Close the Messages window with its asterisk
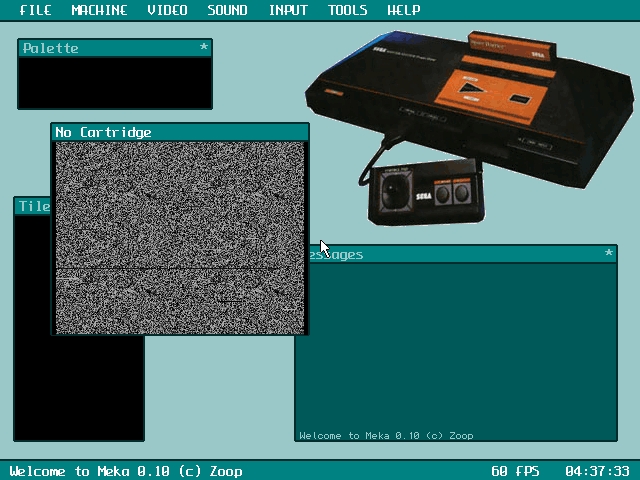Screen dimensions: 640x480 [609, 253]
